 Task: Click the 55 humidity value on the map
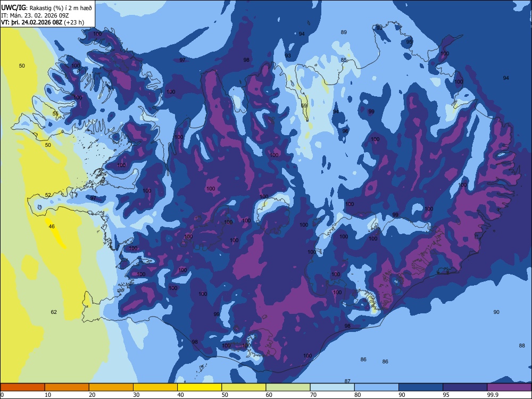point(55,114)
